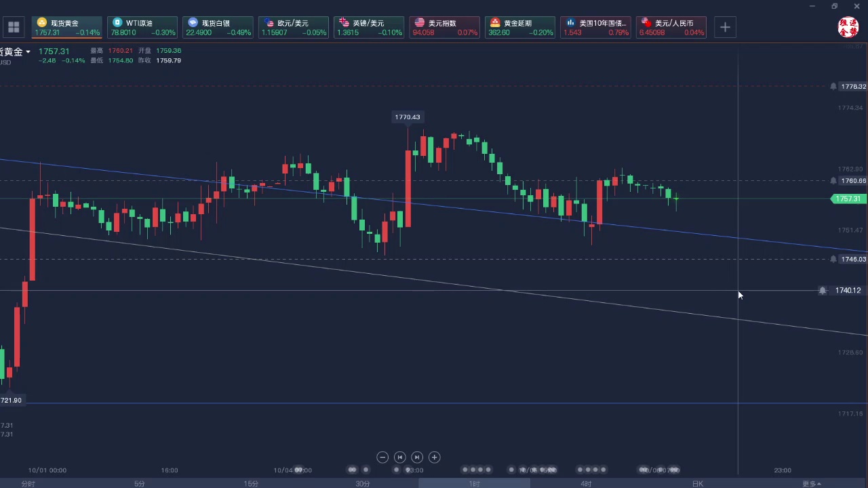This screenshot has height=488, width=868.
Task: Switch chart to 15分 timeframe
Action: click(x=251, y=483)
